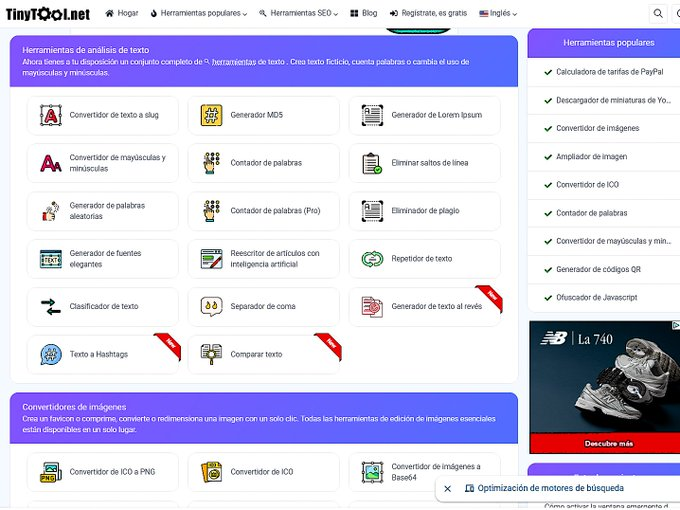680x510 pixels.
Task: Open Convertidor de texto a slug label
Action: [x=114, y=115]
